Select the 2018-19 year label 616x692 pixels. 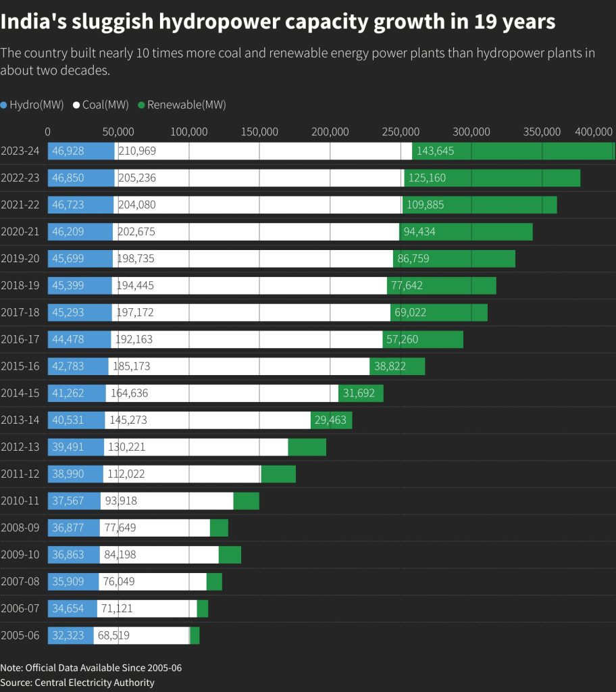tap(20, 285)
